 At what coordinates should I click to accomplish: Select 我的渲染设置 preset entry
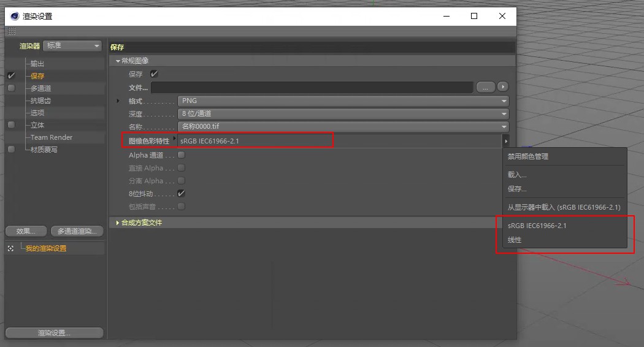(x=46, y=248)
